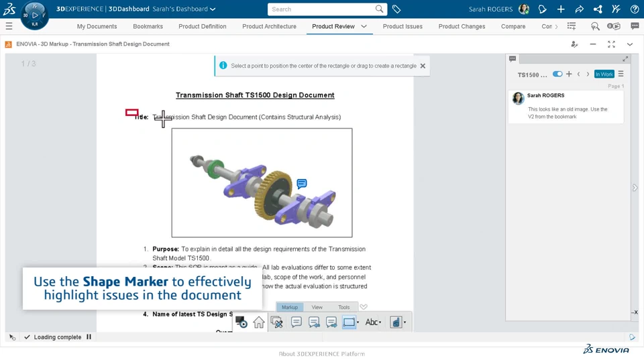Open the Product Changes tab

462,26
